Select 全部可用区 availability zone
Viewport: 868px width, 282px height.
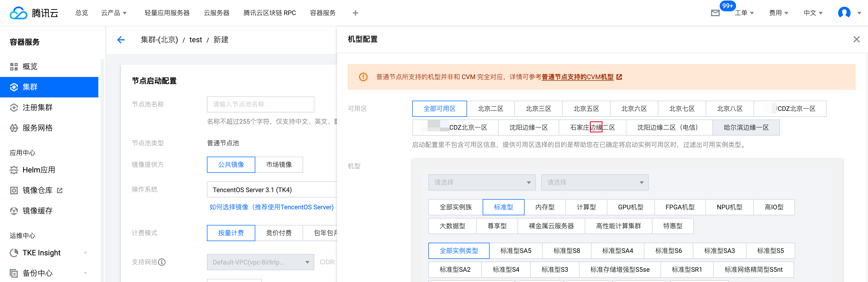[x=439, y=109]
